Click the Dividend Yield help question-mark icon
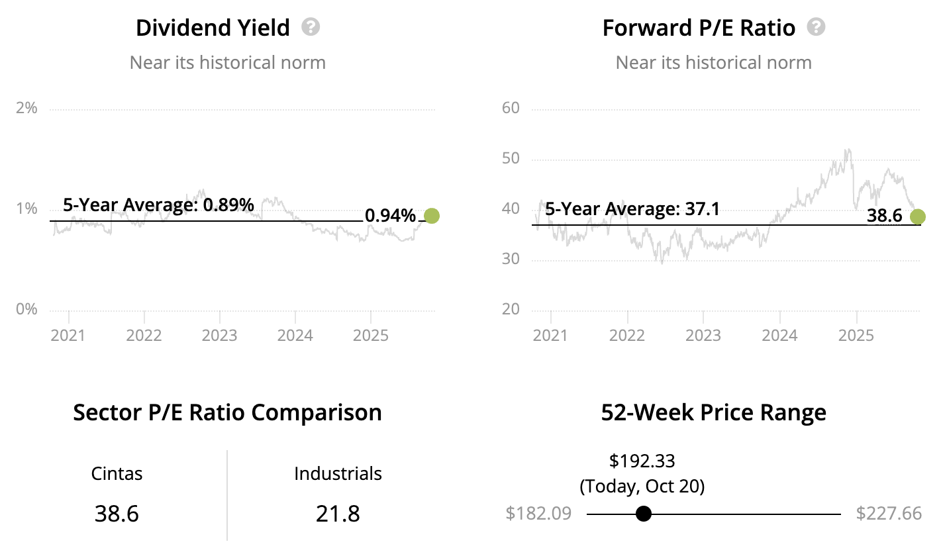Screen dimensions: 943x560 click(311, 27)
